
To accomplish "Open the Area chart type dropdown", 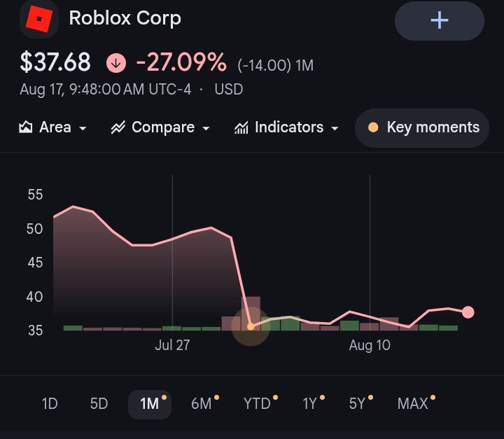I will coord(52,127).
